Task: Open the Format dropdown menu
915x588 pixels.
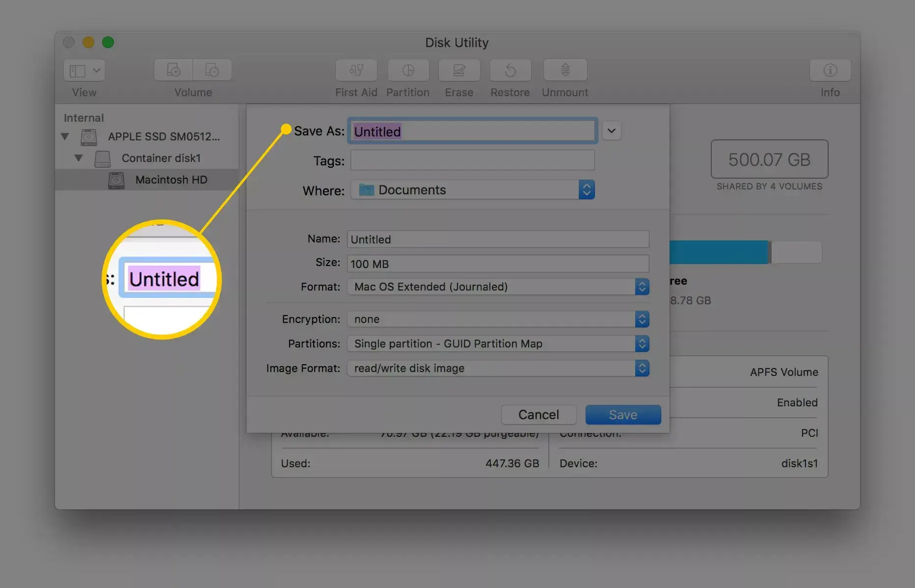Action: (x=498, y=287)
